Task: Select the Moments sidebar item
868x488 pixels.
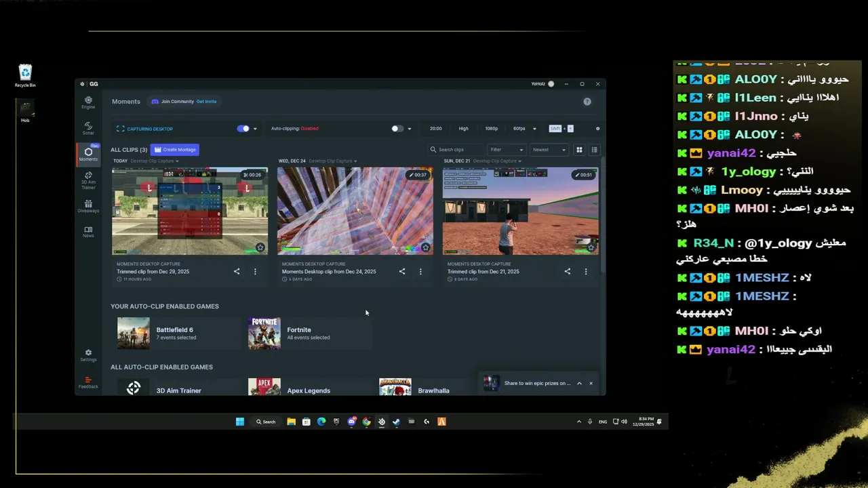Action: pos(88,155)
